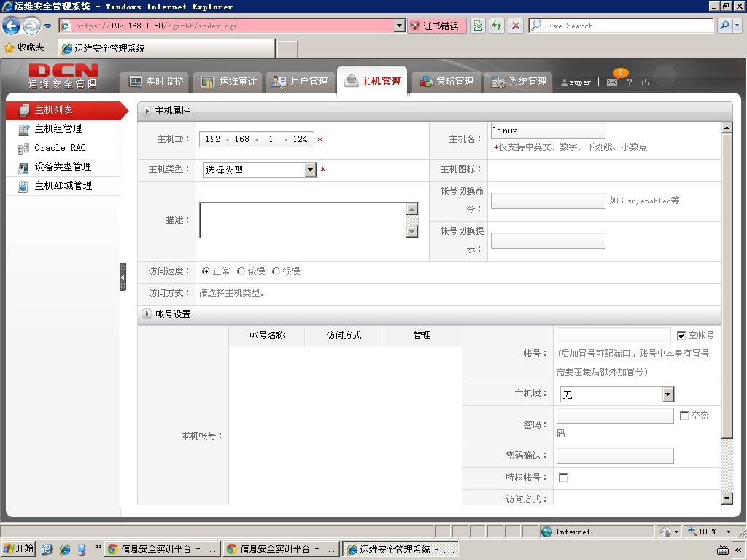Click the 帐号切换命令 input field

[548, 201]
